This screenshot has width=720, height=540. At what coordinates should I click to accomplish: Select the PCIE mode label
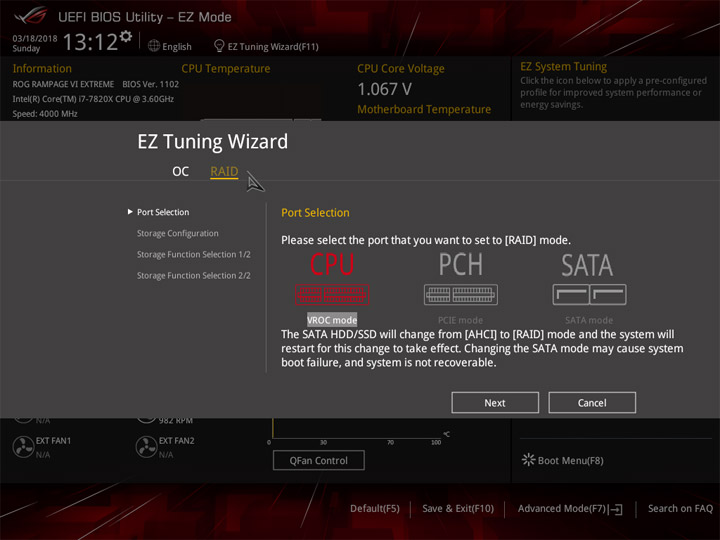[460, 320]
